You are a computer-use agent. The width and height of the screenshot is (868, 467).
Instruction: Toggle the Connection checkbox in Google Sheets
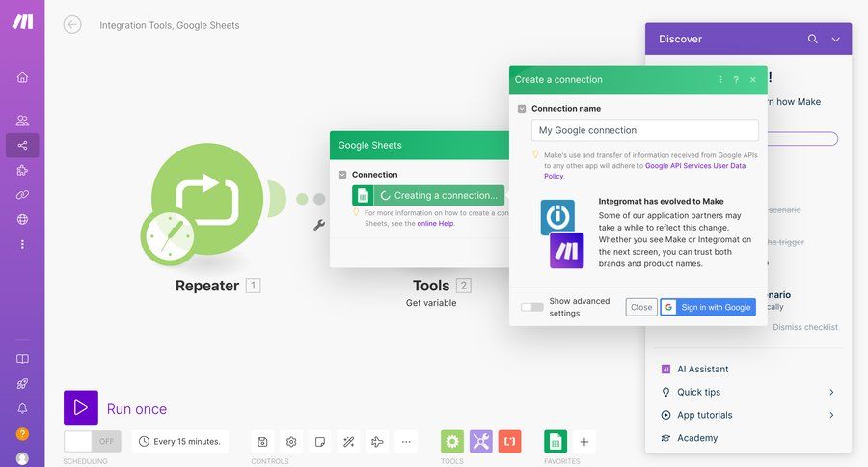(x=342, y=175)
